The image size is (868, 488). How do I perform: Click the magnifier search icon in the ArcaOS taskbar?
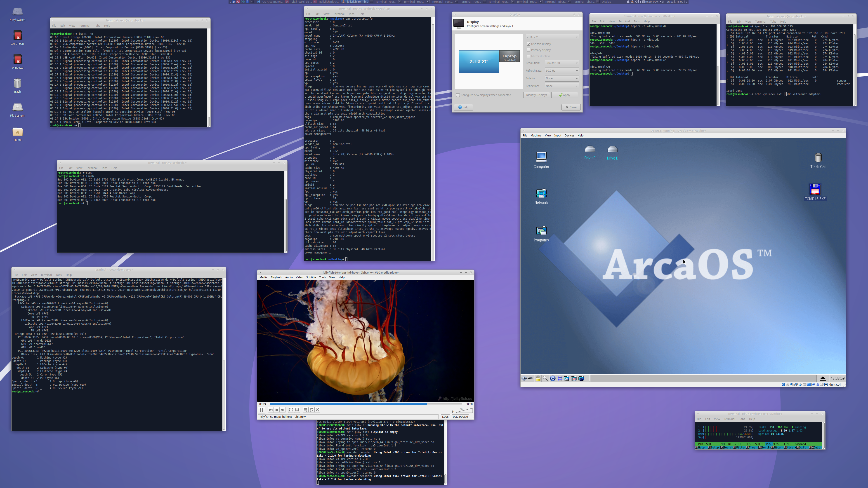pyautogui.click(x=545, y=379)
